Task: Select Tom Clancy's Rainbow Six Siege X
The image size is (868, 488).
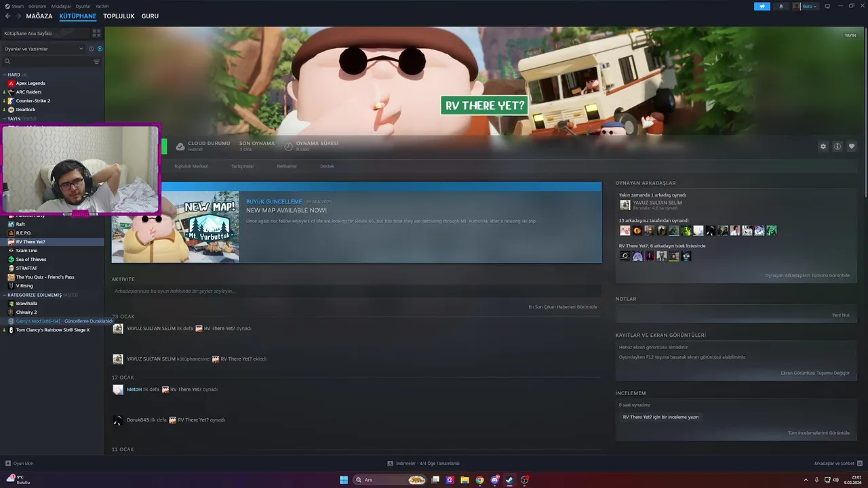Action: [x=52, y=330]
